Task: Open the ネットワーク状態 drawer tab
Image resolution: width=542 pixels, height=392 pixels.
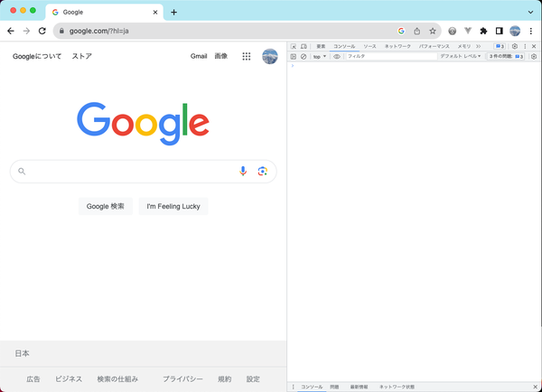Action: point(397,387)
